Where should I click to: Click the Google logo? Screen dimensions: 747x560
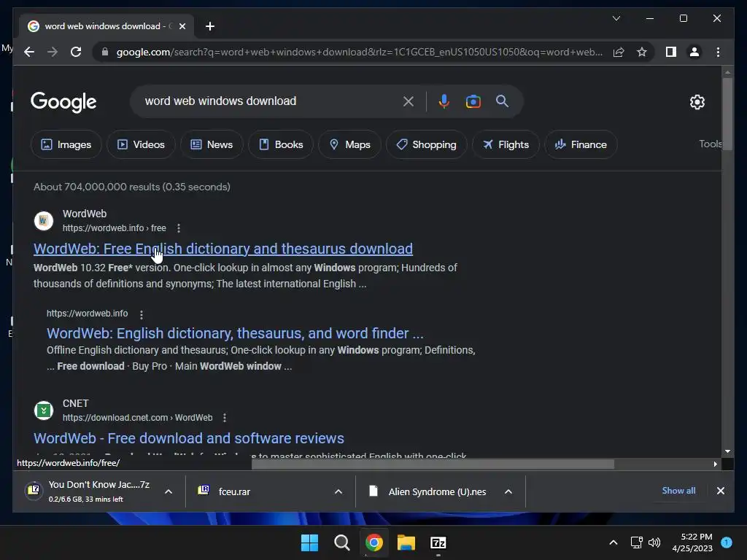pyautogui.click(x=63, y=102)
